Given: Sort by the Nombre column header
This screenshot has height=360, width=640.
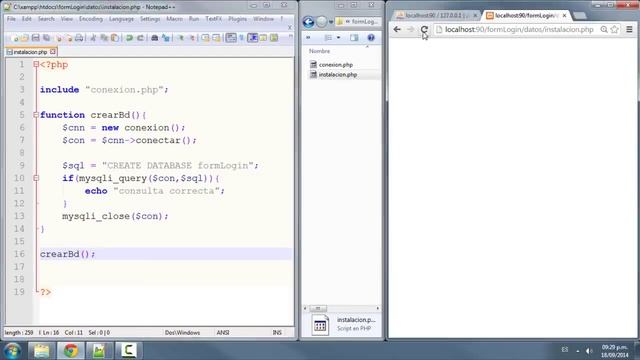Looking at the screenshot, I should (x=320, y=51).
